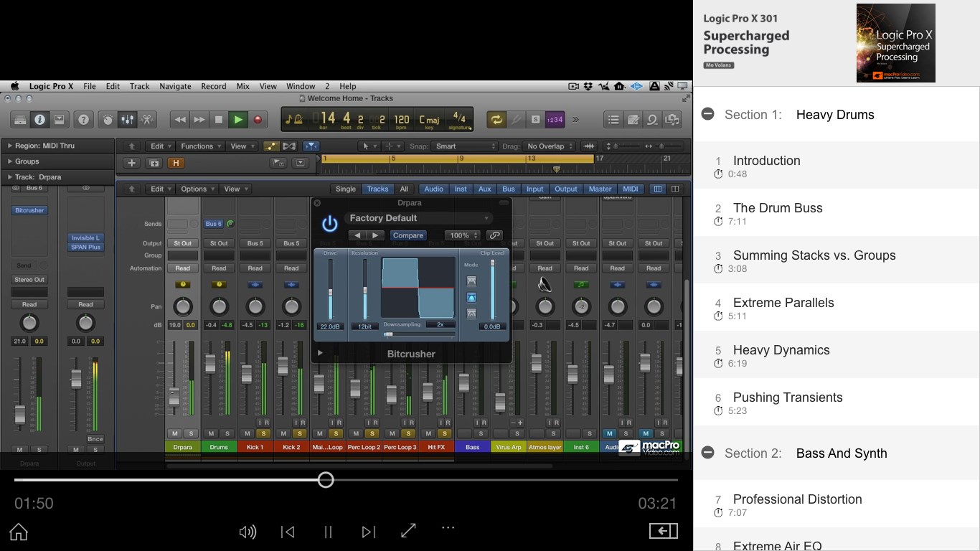Click the List Editors icon top right
The height and width of the screenshot is (551, 980).
614,119
